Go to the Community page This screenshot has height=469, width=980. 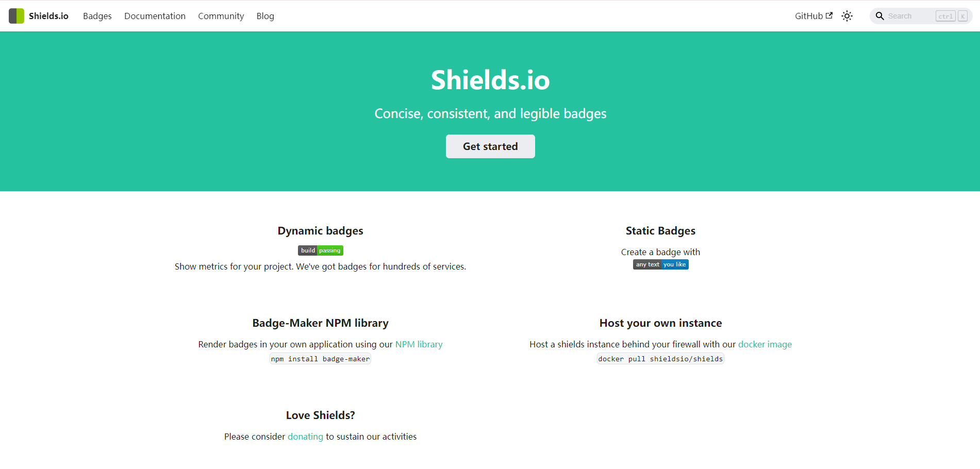pyautogui.click(x=221, y=16)
